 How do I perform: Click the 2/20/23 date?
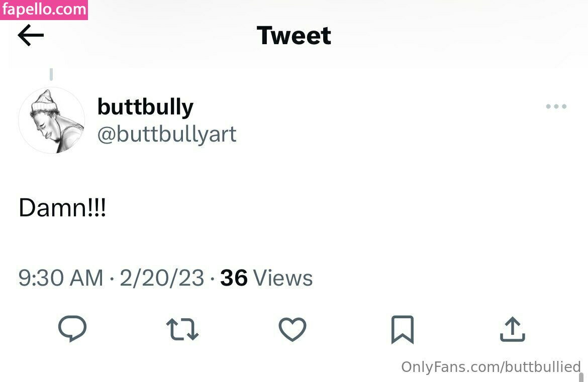click(x=162, y=278)
